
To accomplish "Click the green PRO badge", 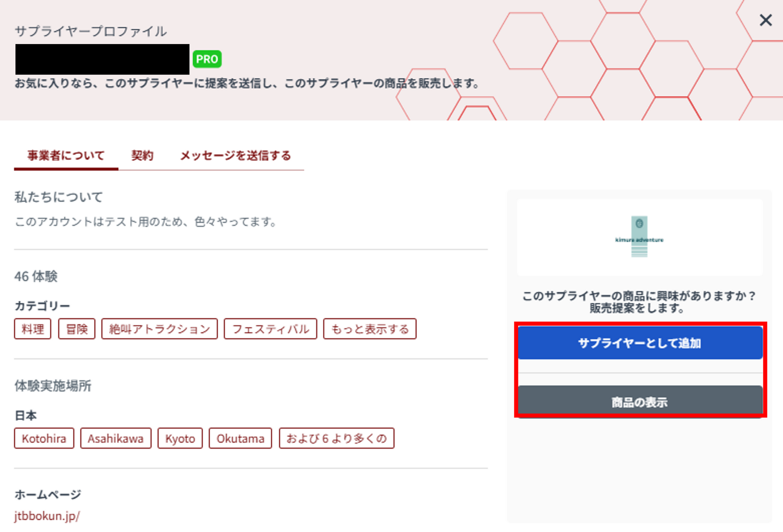I will click(207, 59).
